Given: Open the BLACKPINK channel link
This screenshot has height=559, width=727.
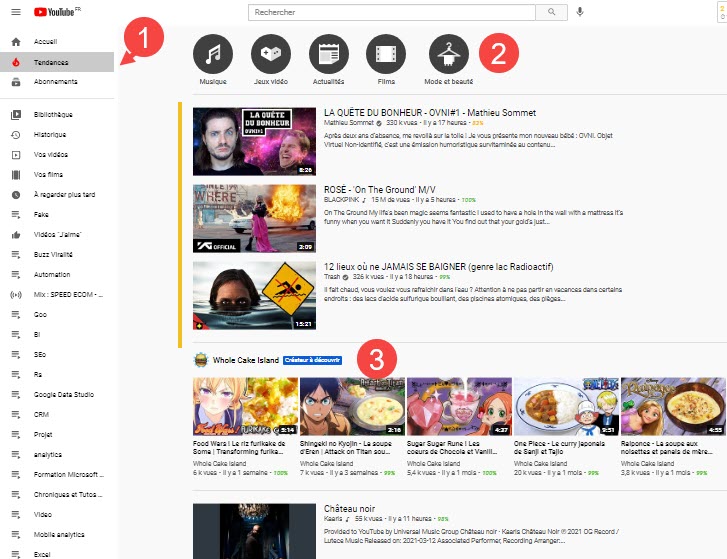Looking at the screenshot, I should (341, 200).
